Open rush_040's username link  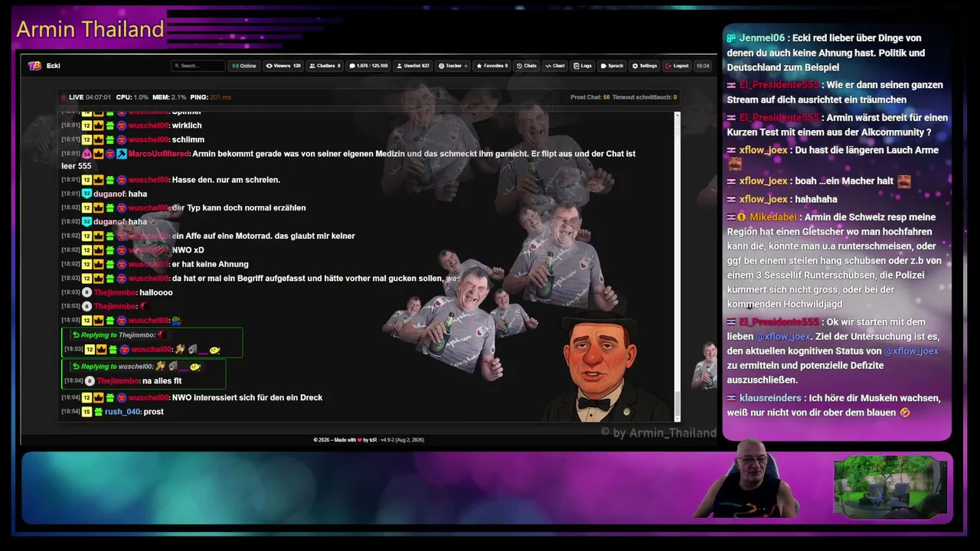click(122, 412)
